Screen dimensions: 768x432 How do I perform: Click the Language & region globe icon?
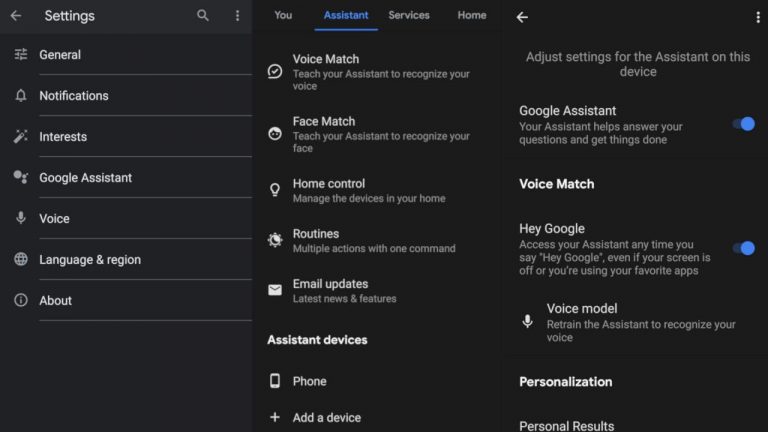point(21,259)
